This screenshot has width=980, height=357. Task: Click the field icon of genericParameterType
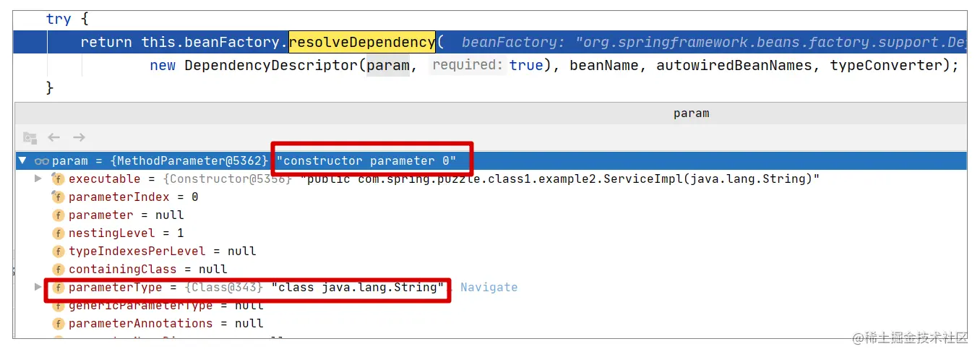tap(58, 305)
